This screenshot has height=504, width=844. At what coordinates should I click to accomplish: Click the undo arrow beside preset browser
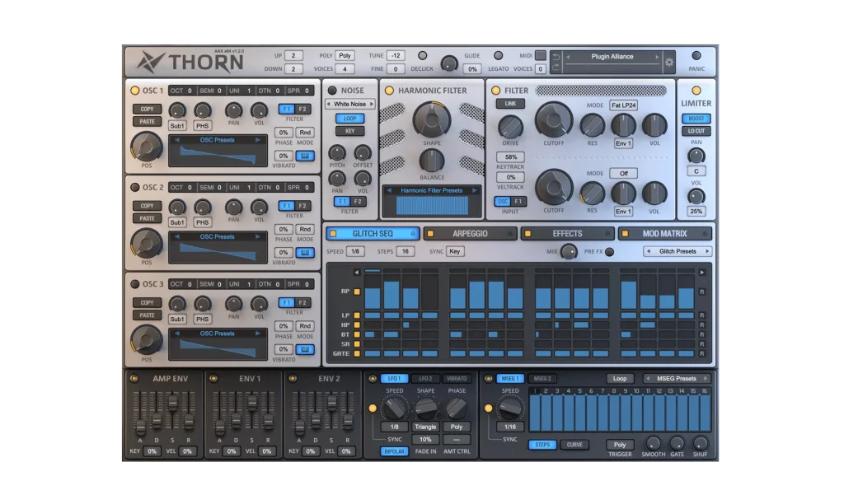[556, 57]
